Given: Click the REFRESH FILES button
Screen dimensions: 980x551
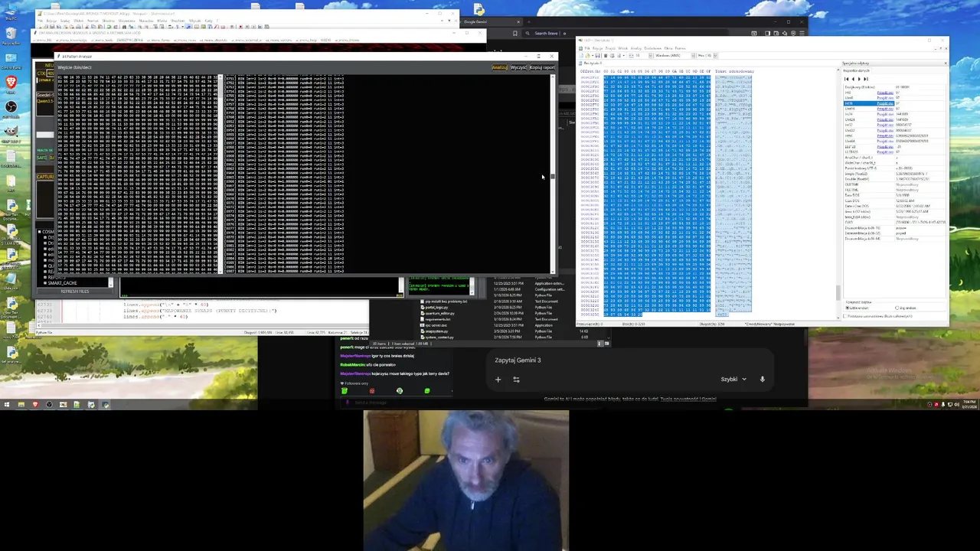Looking at the screenshot, I should [75, 291].
